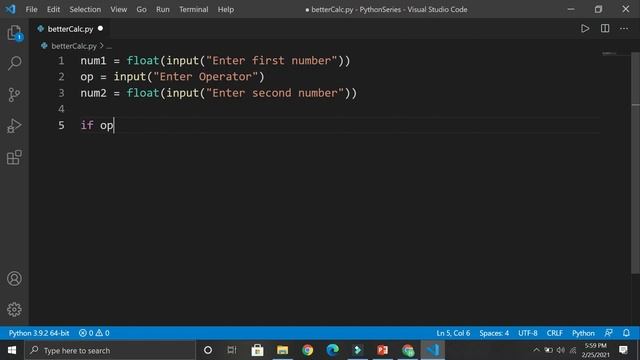640x360 pixels.
Task: Open the Manage gear icon
Action: [14, 309]
